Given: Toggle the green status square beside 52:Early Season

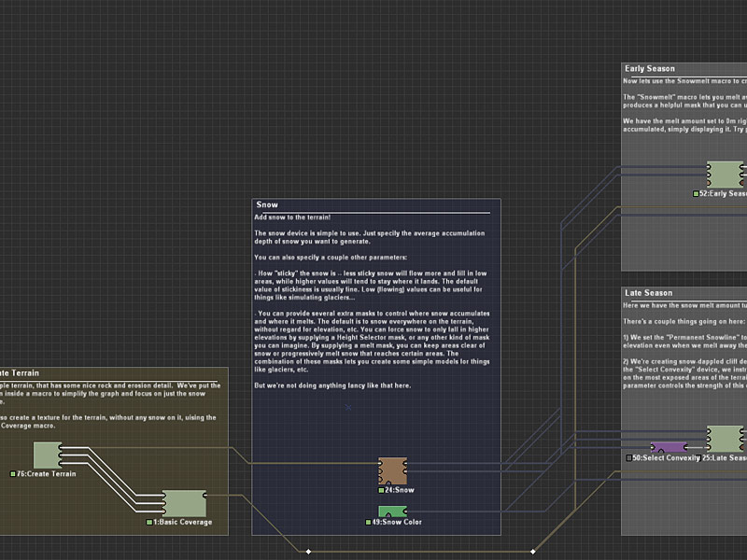Looking at the screenshot, I should coord(696,194).
